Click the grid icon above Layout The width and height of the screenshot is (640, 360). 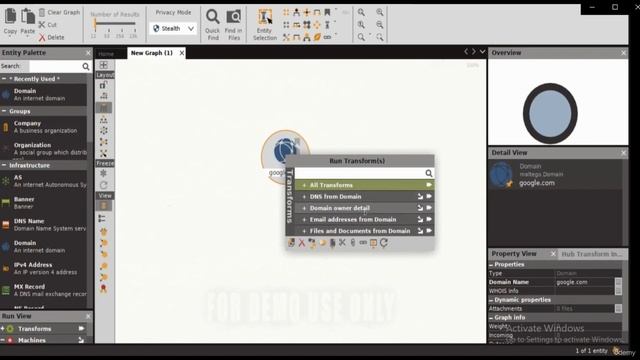click(x=104, y=65)
